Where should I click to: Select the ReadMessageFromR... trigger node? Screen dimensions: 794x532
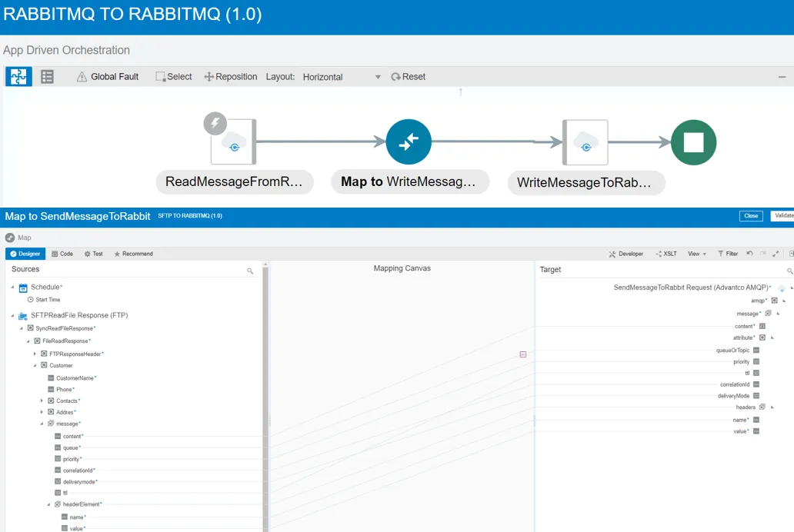pyautogui.click(x=233, y=141)
